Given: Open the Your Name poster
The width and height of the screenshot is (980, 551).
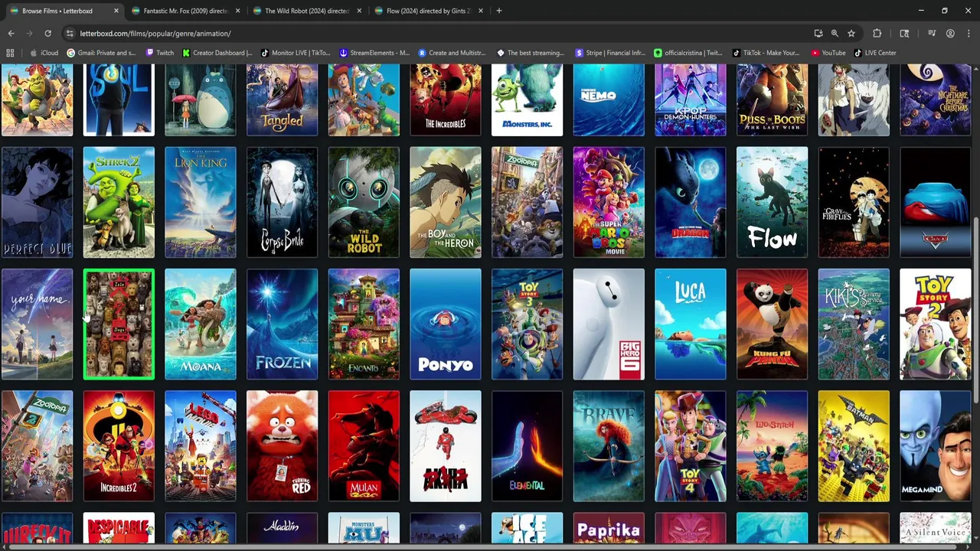Looking at the screenshot, I should coord(37,324).
